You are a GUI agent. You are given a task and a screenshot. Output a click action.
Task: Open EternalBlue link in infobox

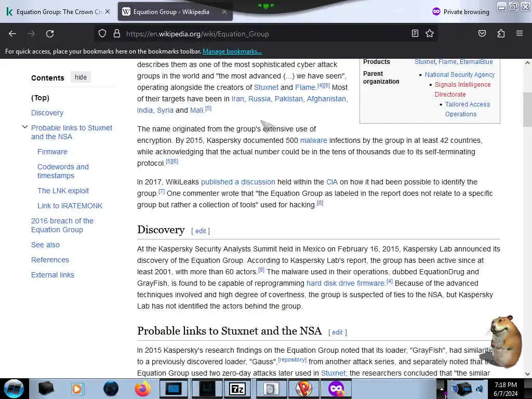coord(476,62)
